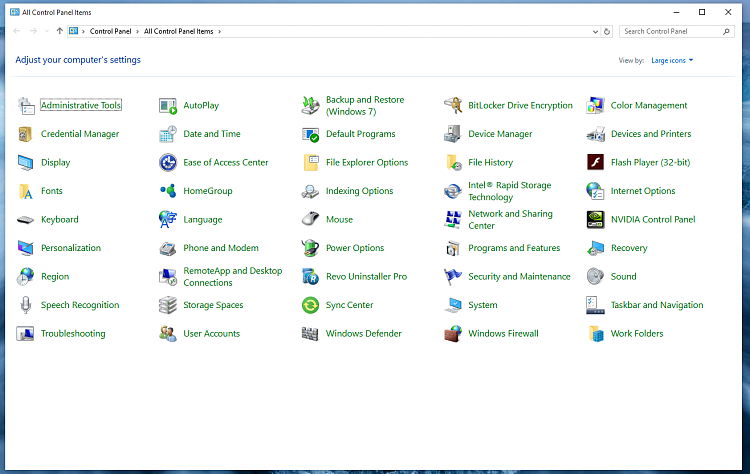750x474 pixels.
Task: Expand chevron after All Control Panel Items
Action: pos(220,32)
